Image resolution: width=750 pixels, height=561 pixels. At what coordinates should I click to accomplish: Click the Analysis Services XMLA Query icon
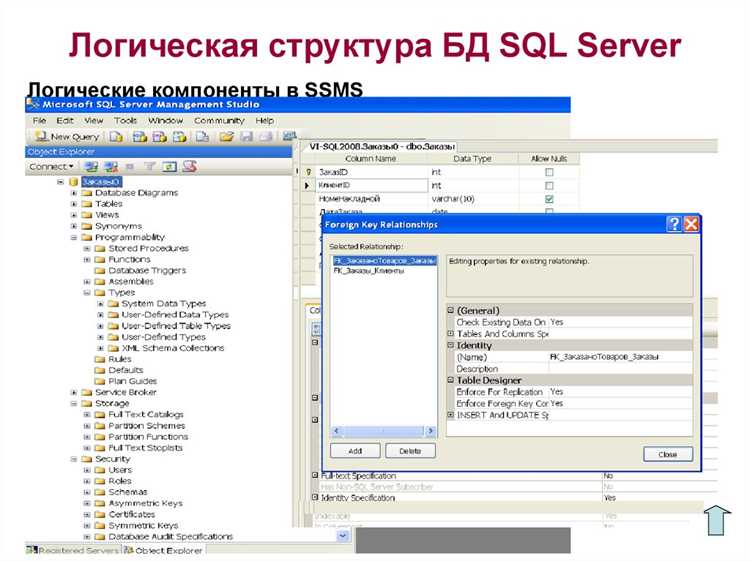point(179,137)
